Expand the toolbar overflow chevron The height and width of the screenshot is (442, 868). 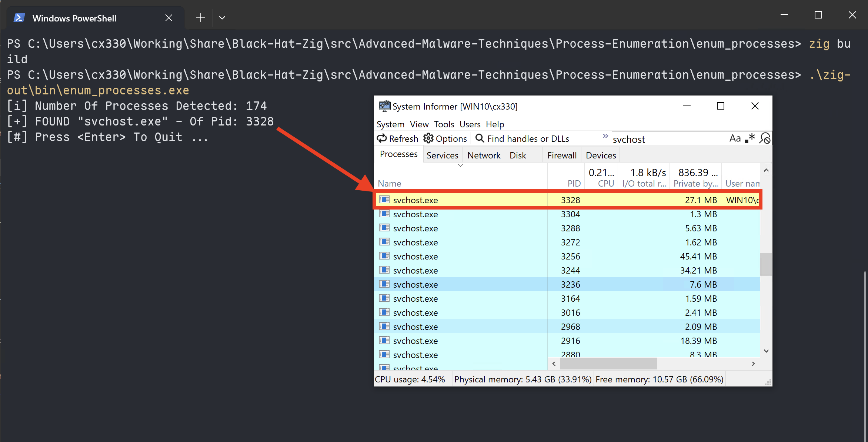(x=605, y=136)
